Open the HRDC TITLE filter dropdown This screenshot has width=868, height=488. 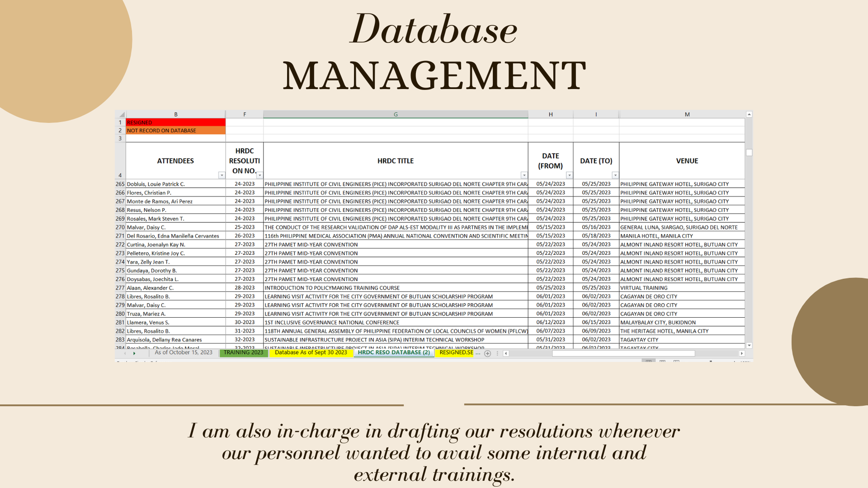(x=524, y=175)
